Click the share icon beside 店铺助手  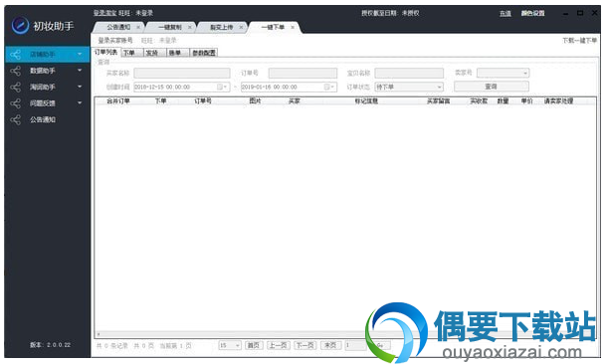pos(16,55)
